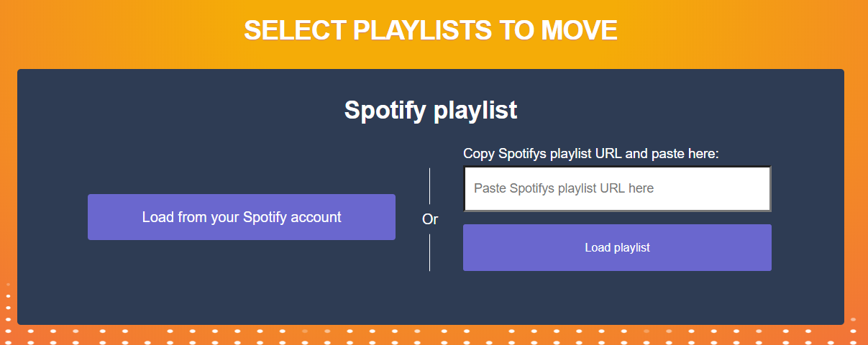Click the Load from your Spotify account button

(x=242, y=217)
